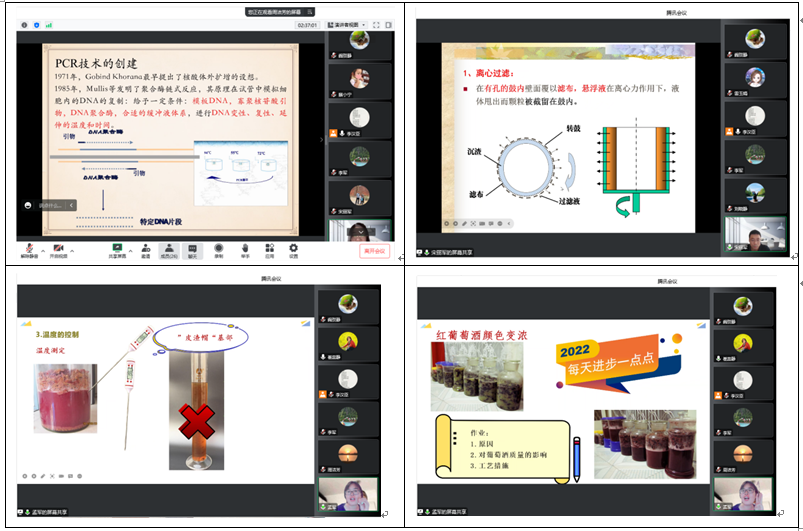Image resolution: width=803 pixels, height=531 pixels.
Task: Open settings gear in meeting toolbar
Action: [294, 248]
